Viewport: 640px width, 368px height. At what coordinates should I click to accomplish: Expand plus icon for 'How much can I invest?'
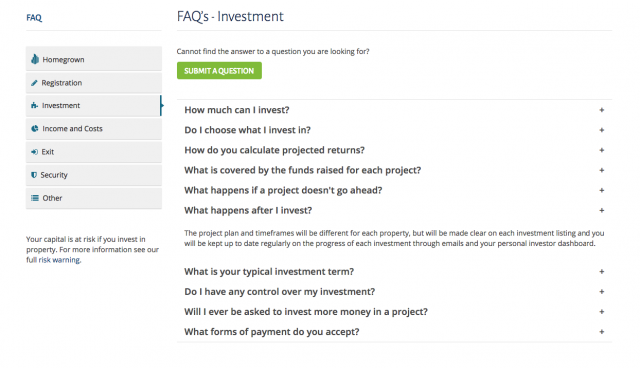point(602,110)
